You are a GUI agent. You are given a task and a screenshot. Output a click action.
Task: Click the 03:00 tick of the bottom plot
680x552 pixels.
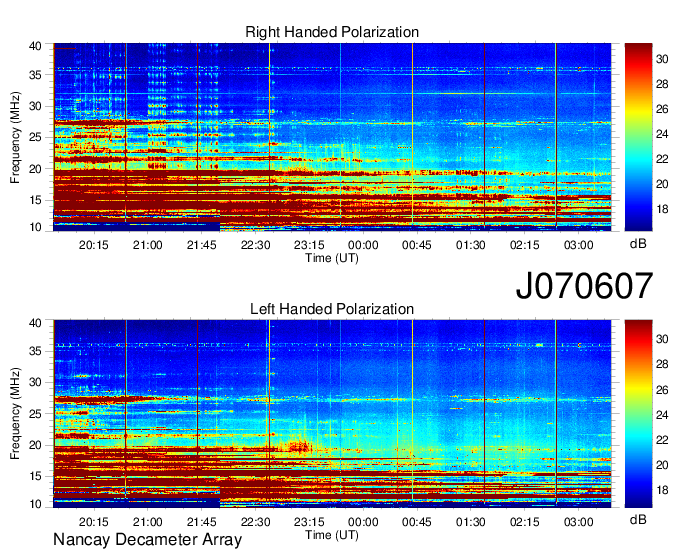point(579,522)
